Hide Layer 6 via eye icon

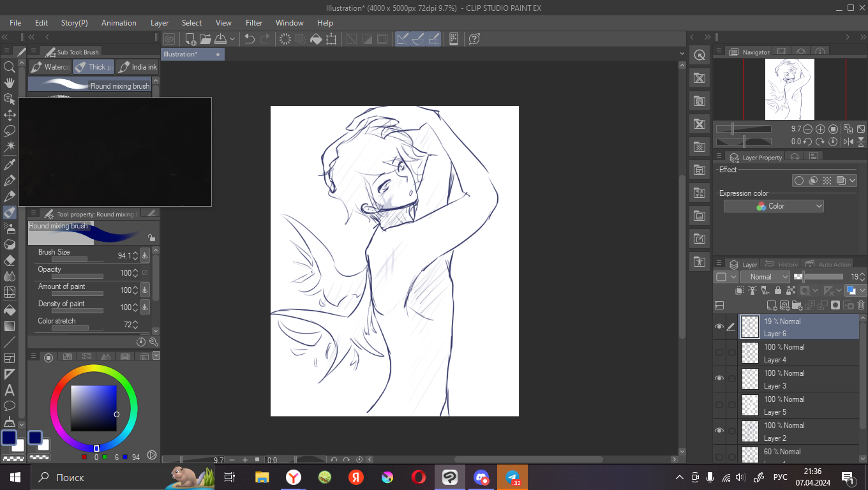(x=720, y=327)
